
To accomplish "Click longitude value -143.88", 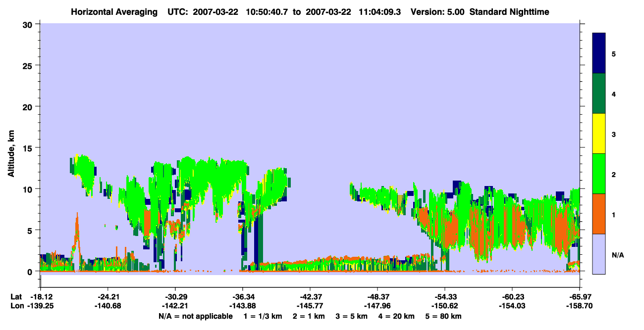I will 243,306.
